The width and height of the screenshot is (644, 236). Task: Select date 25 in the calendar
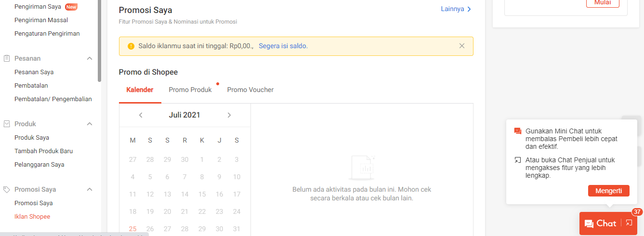pos(133,229)
